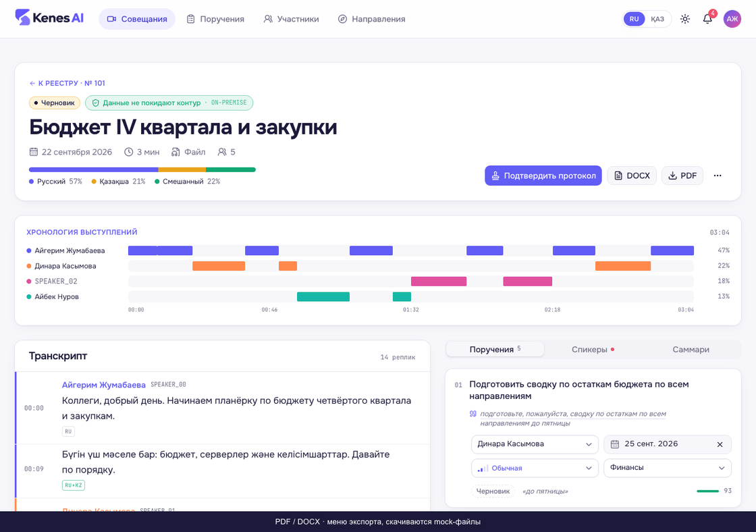
Task: Open the АЖ user avatar menu
Action: point(732,19)
